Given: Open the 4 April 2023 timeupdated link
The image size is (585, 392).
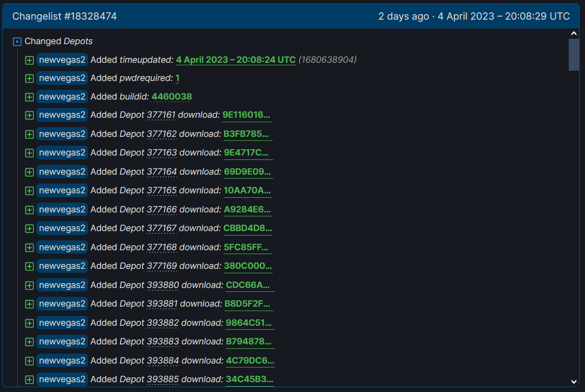Looking at the screenshot, I should [235, 60].
